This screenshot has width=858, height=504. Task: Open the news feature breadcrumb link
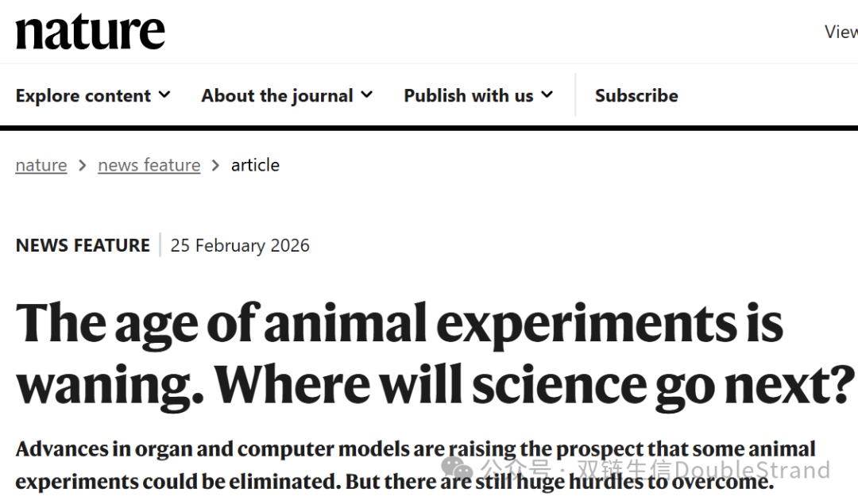tap(149, 165)
